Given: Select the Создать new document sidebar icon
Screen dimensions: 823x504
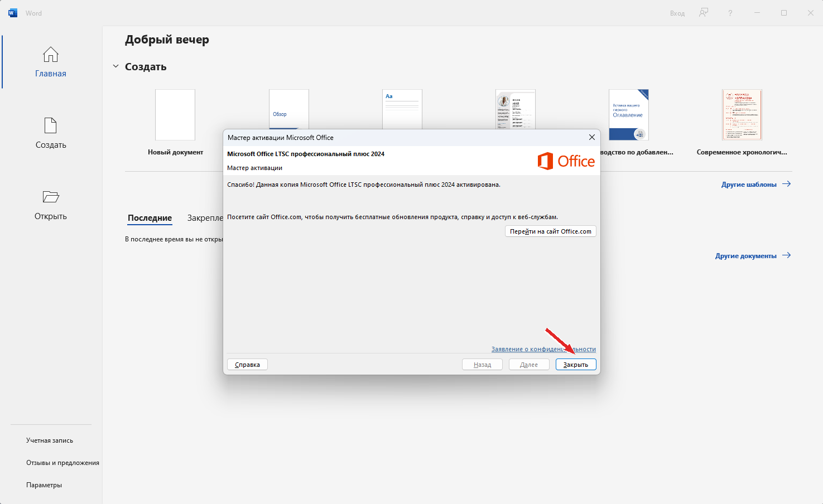Looking at the screenshot, I should click(51, 125).
